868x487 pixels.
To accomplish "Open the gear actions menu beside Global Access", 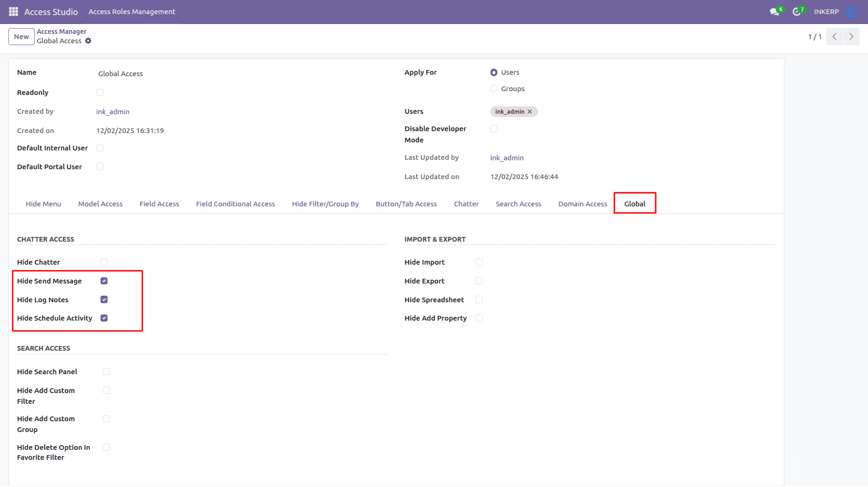I will [x=88, y=41].
